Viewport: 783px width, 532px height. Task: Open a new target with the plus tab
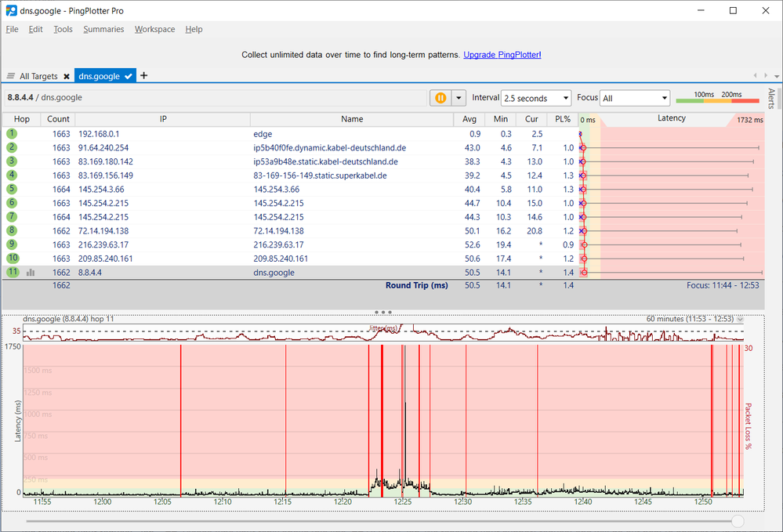click(x=143, y=75)
